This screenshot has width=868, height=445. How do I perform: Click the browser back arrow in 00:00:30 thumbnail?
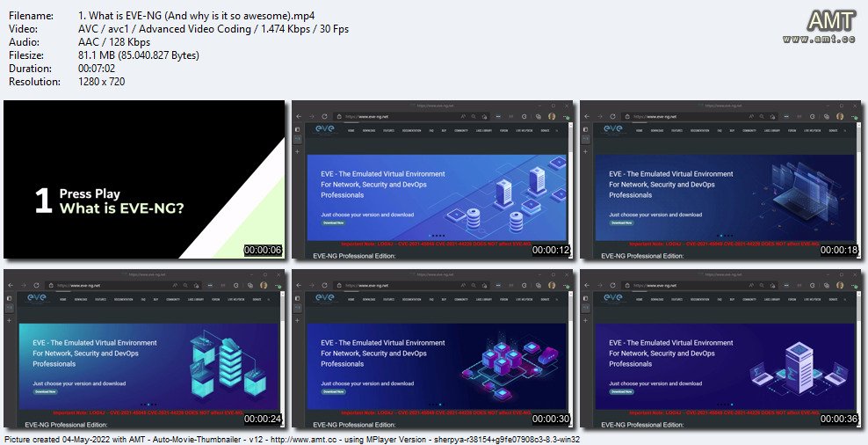[x=299, y=286]
